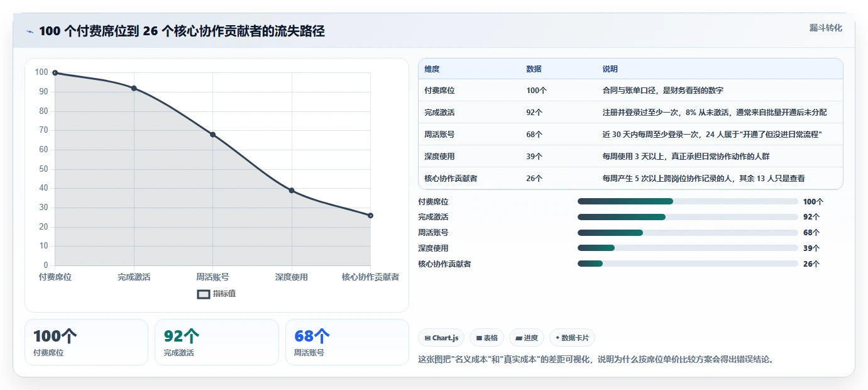Click the 说明 column header
Image resolution: width=868 pixels, height=390 pixels.
point(610,69)
